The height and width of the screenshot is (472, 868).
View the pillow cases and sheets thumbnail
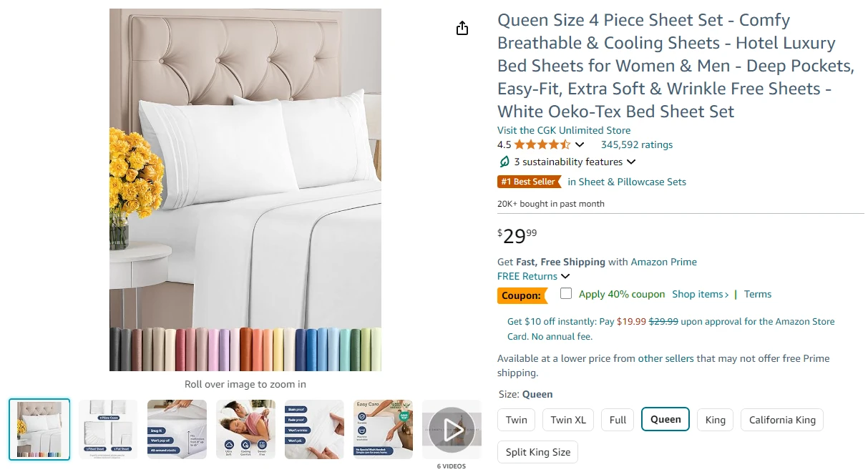coord(108,429)
